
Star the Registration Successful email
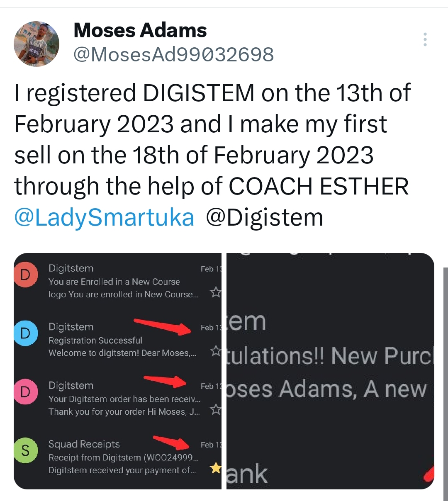coord(216,351)
